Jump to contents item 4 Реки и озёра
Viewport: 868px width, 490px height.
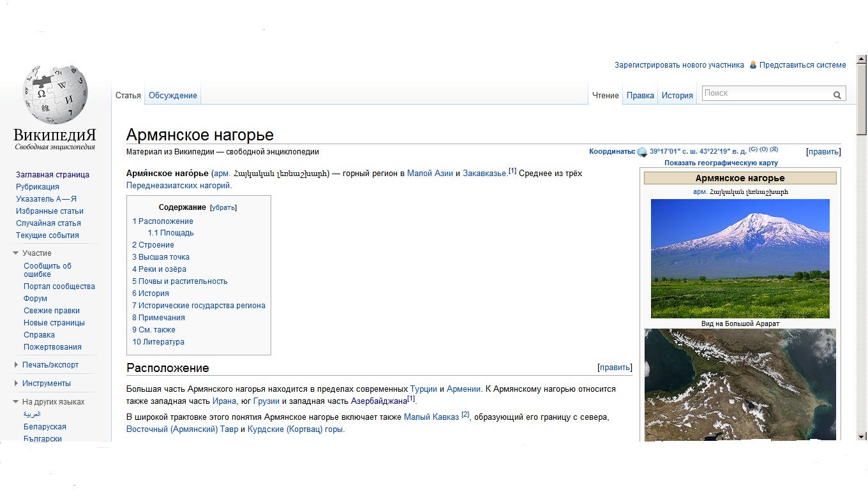(160, 269)
